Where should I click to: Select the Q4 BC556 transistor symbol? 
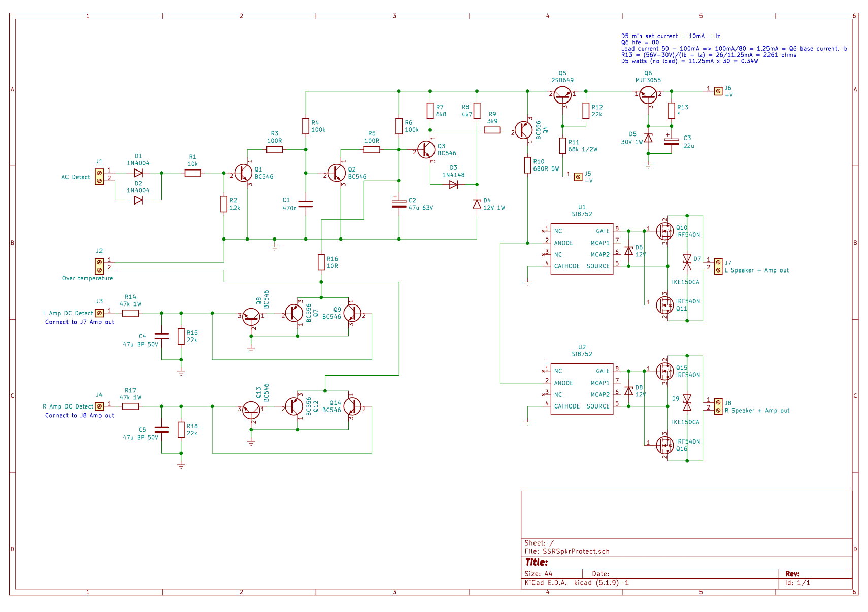pos(523,130)
